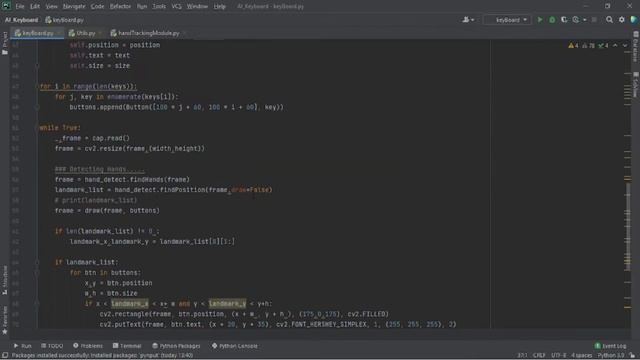Click the yellow warnings indicator showing 4
The height and width of the screenshot is (360, 640).
pyautogui.click(x=573, y=46)
